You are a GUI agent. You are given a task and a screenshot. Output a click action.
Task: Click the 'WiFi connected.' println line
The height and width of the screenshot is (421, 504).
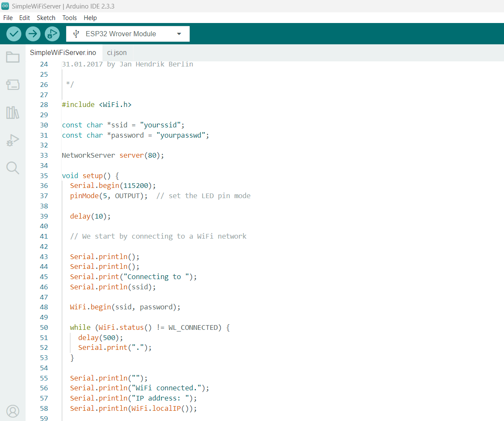tap(139, 388)
